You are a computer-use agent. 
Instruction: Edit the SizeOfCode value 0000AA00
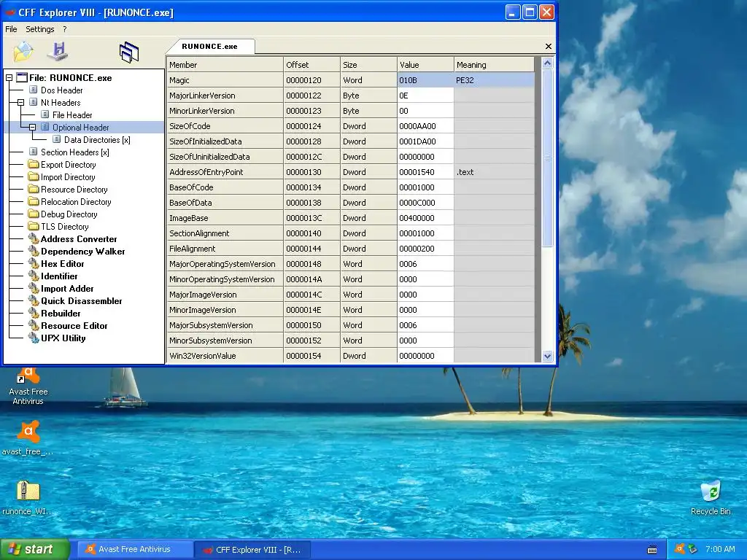pos(425,125)
